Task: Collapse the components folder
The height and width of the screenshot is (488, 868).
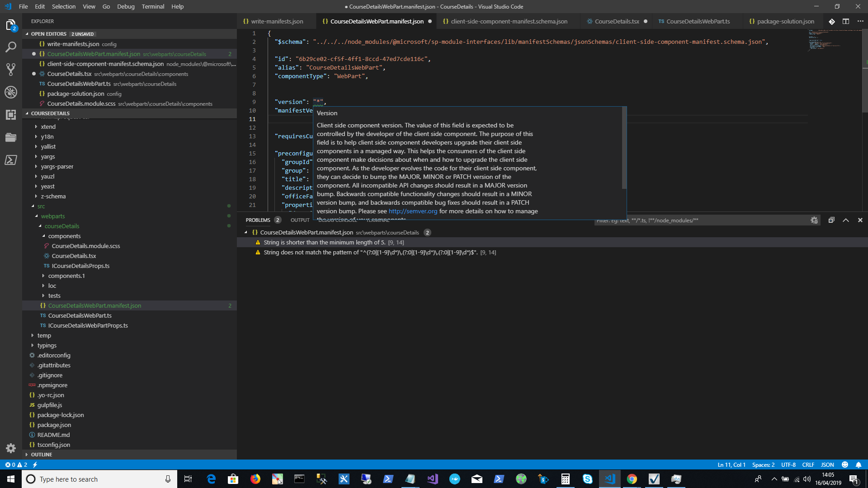Action: click(x=64, y=236)
